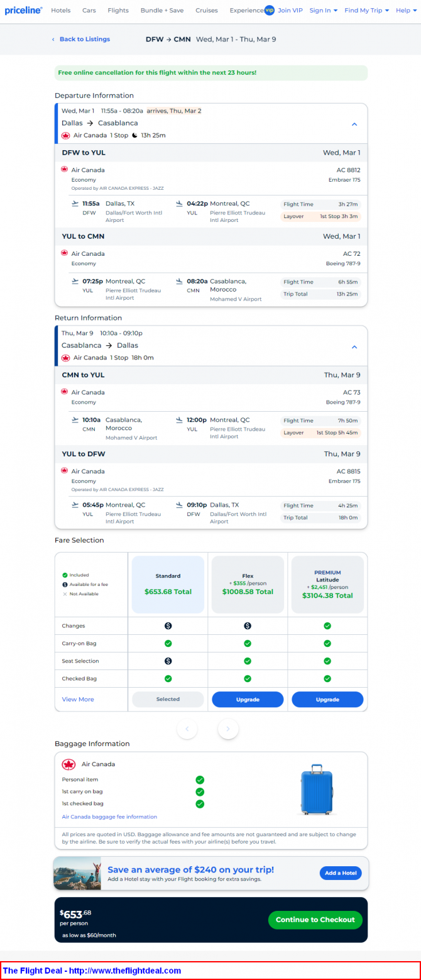Viewport: 421px width, 980px height.
Task: Open the Experiences tab
Action: click(x=247, y=11)
